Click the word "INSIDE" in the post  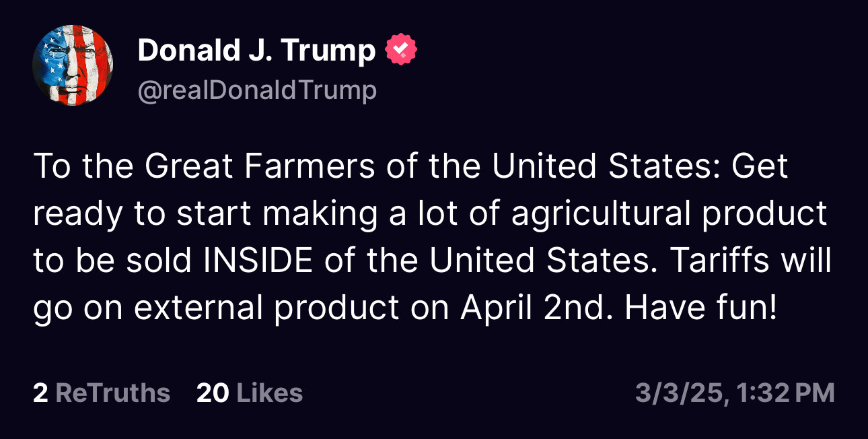pos(258,261)
